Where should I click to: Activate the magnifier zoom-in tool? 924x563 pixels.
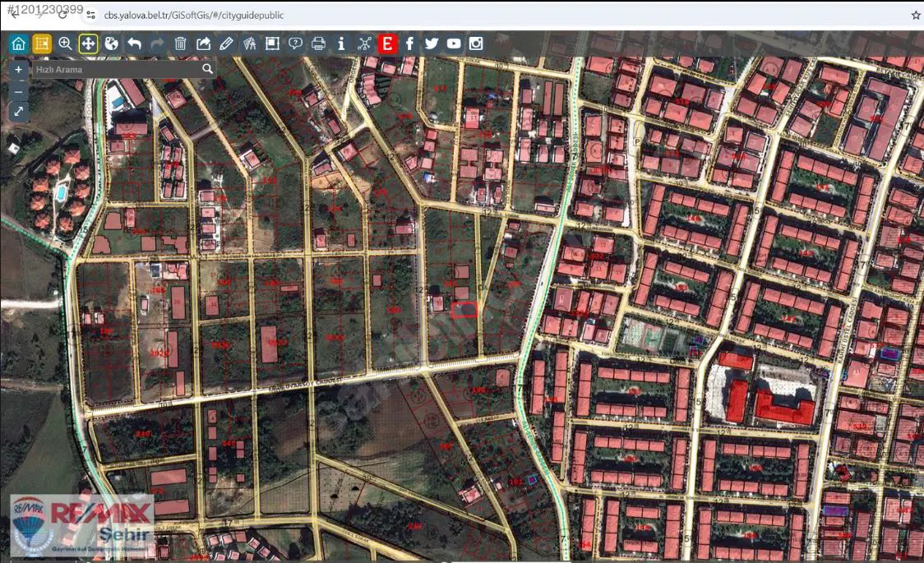click(65, 44)
